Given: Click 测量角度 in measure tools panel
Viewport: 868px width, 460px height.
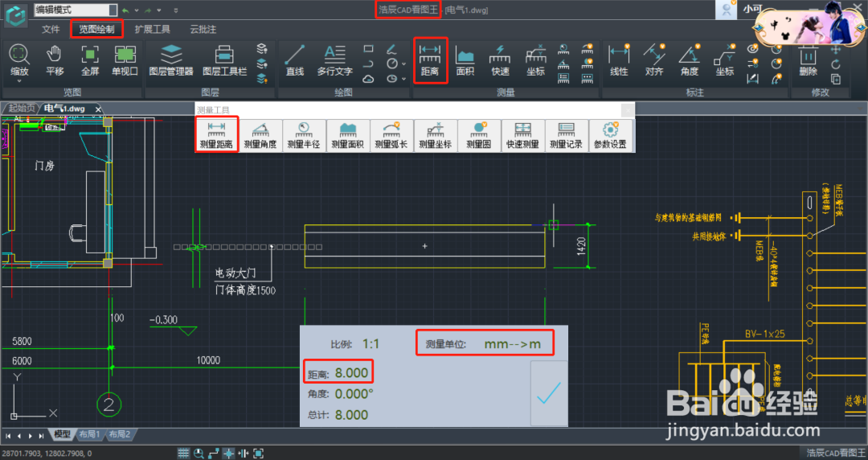Looking at the screenshot, I should coord(260,136).
